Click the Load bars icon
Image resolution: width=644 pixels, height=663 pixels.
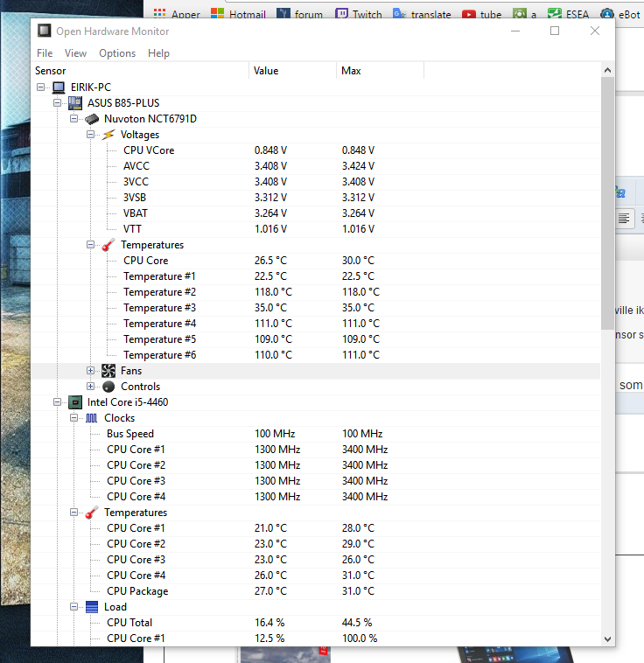tap(92, 607)
